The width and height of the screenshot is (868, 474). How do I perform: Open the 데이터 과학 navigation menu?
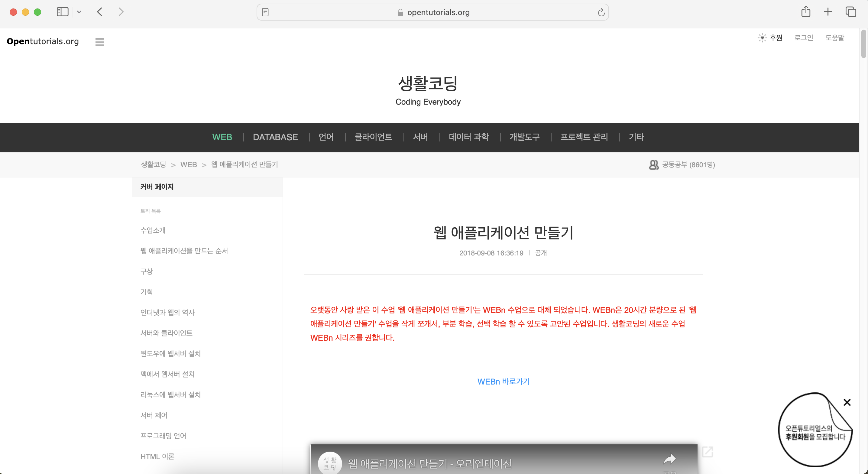pyautogui.click(x=468, y=137)
